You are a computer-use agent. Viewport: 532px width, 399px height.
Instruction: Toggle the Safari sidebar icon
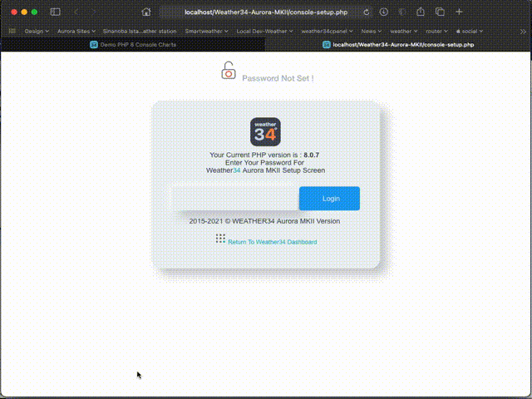tap(56, 12)
